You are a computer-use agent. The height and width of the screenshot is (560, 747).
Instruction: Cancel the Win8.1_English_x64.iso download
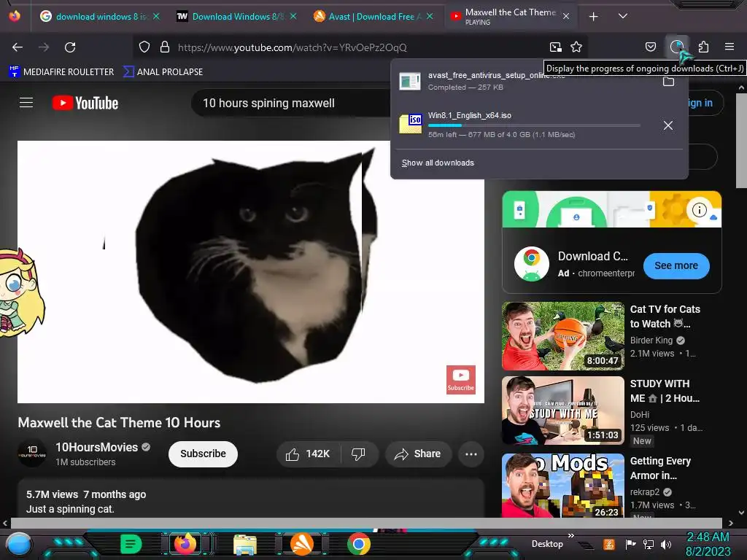[x=668, y=125]
